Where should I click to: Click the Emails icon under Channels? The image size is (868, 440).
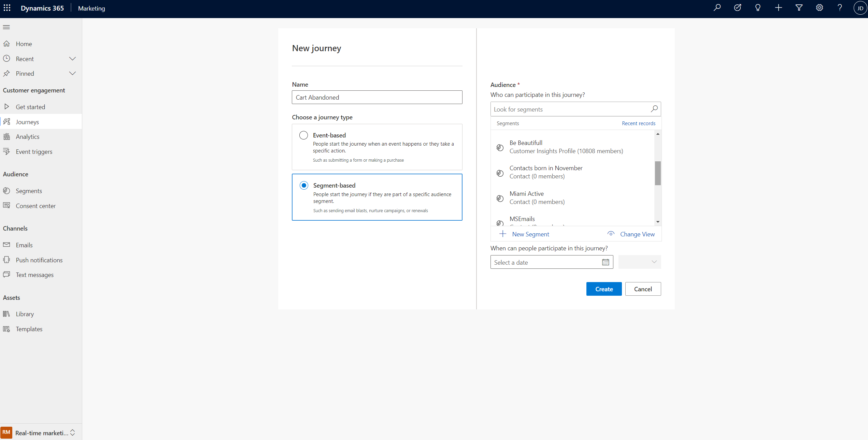coord(7,245)
